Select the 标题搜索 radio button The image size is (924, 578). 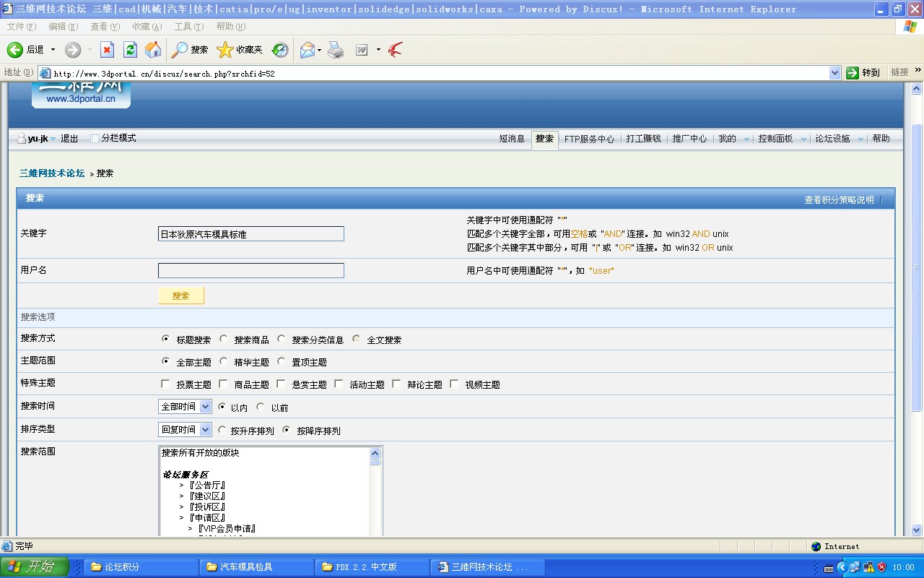point(166,339)
